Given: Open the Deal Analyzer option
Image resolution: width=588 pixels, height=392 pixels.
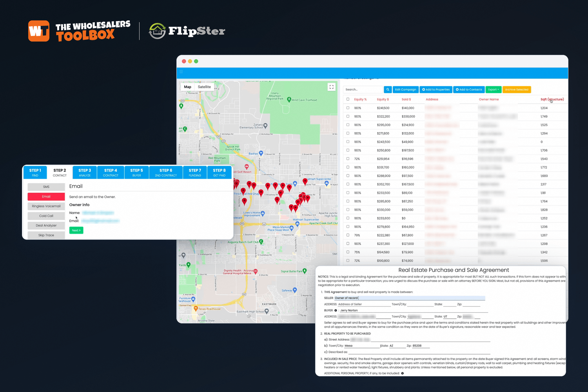Looking at the screenshot, I should (x=46, y=225).
